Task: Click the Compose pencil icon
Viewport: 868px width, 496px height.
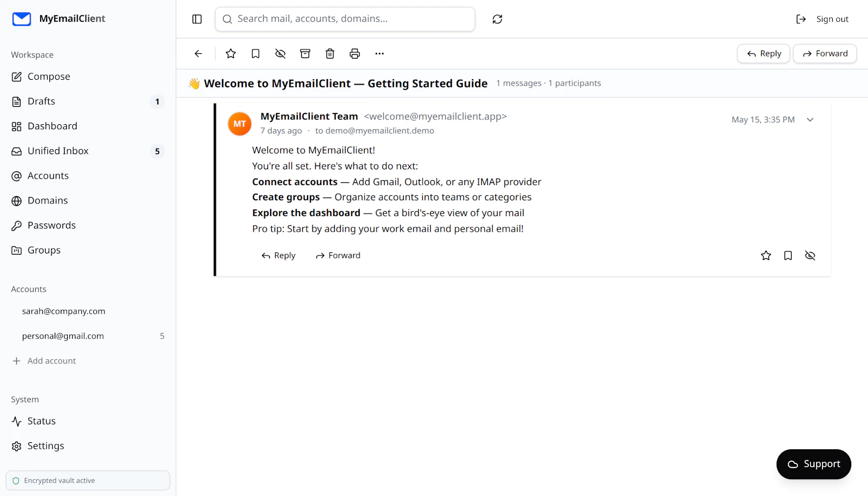Action: [17, 77]
